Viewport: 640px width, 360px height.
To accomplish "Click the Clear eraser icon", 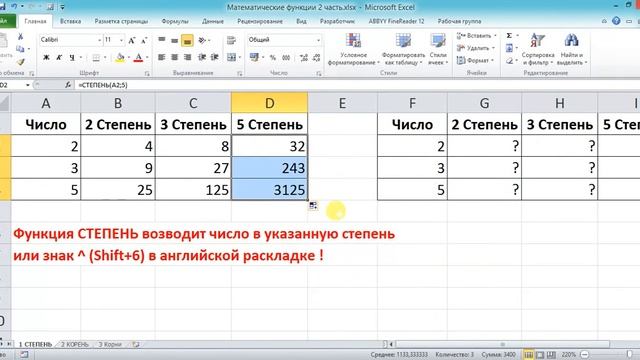I will 509,61.
